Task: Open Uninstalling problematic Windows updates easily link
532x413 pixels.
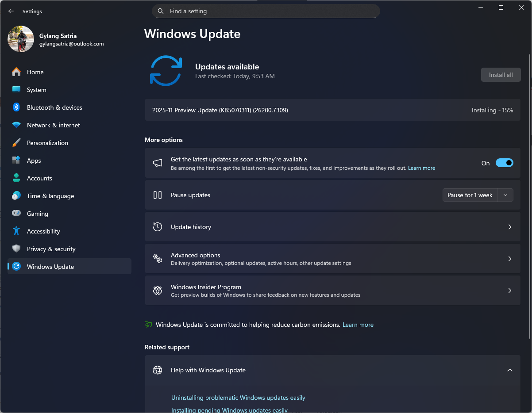Action: (x=238, y=398)
